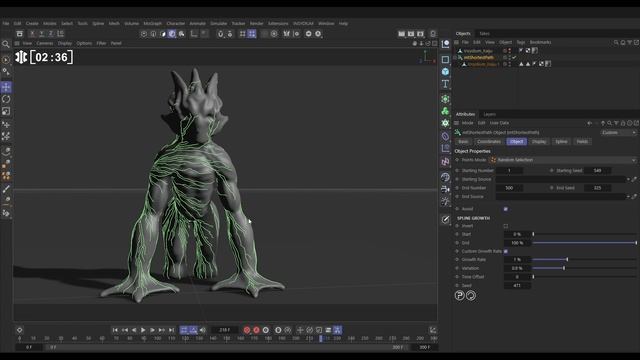The image size is (640, 360).
Task: Click the Object Manager search icon
Action: pos(616,42)
